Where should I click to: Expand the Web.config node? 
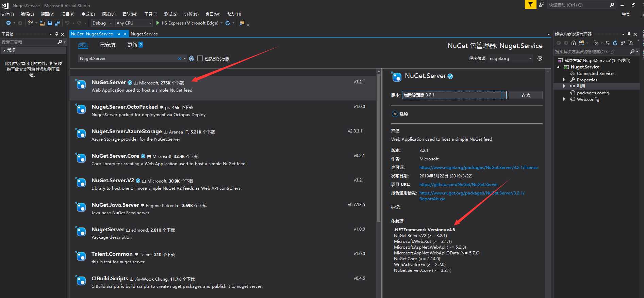click(564, 99)
